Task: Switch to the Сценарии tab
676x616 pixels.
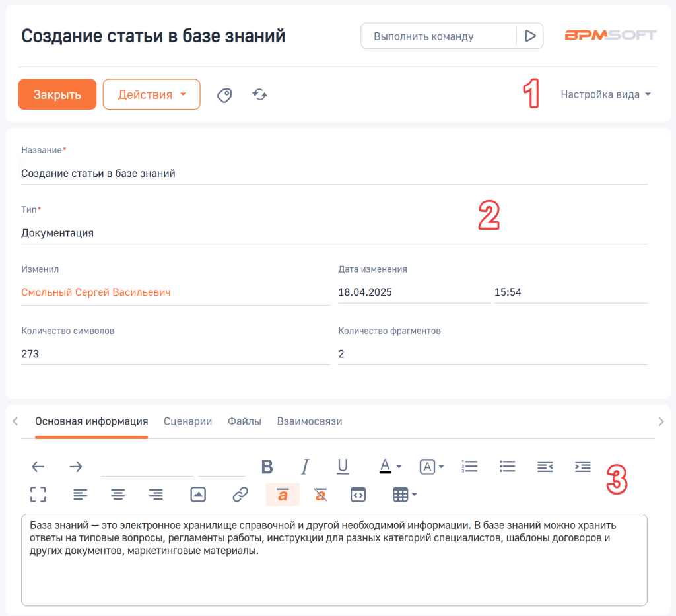Action: click(187, 421)
